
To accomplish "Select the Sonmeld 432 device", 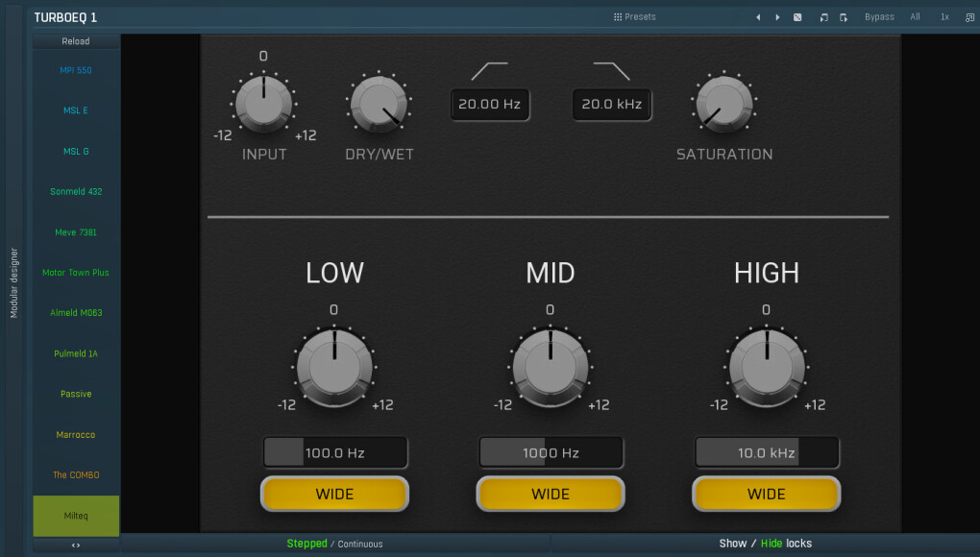I will (76, 192).
